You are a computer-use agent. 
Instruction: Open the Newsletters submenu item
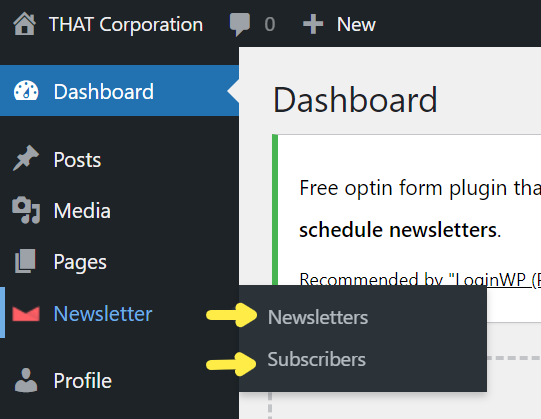click(x=318, y=317)
